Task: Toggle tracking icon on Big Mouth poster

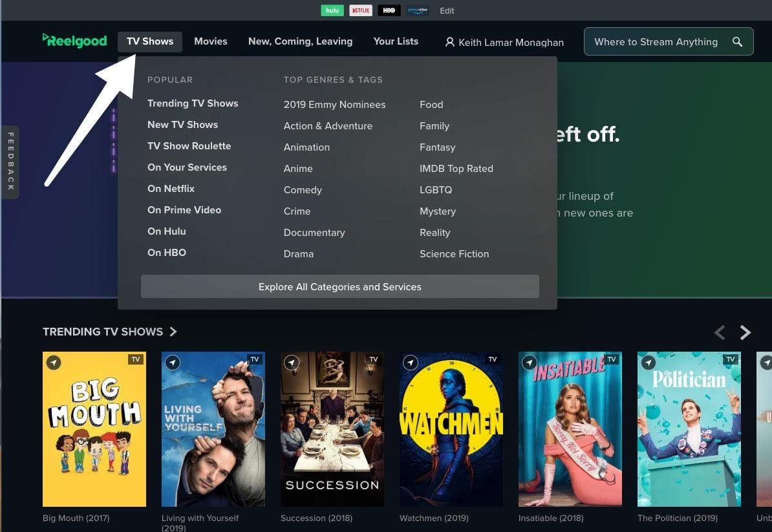Action: point(54,363)
